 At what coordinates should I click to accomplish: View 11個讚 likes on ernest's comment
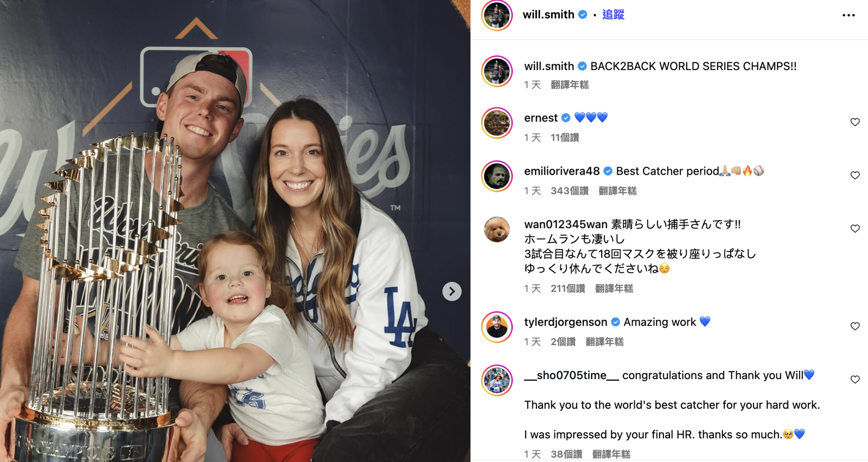[x=565, y=138]
